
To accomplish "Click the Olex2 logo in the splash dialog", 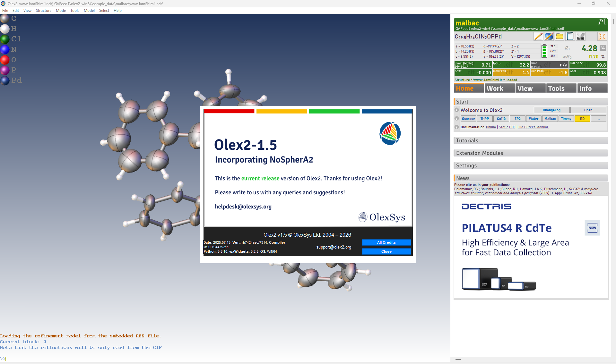I will [x=390, y=133].
